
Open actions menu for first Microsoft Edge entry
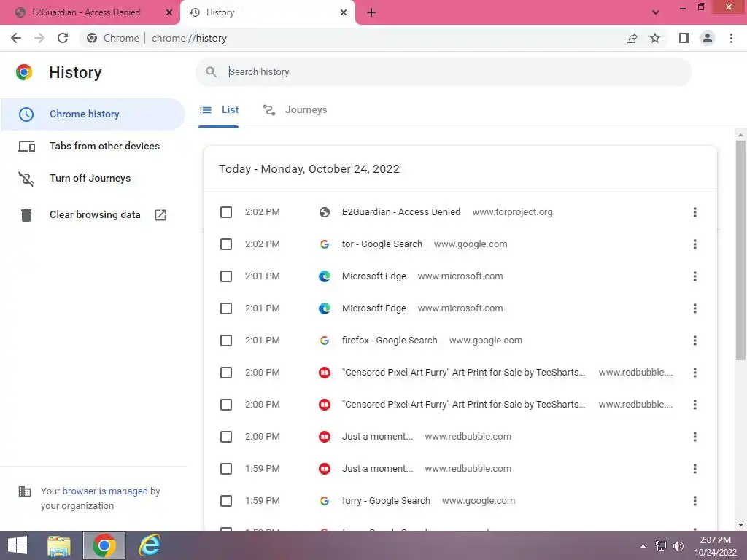pyautogui.click(x=695, y=276)
